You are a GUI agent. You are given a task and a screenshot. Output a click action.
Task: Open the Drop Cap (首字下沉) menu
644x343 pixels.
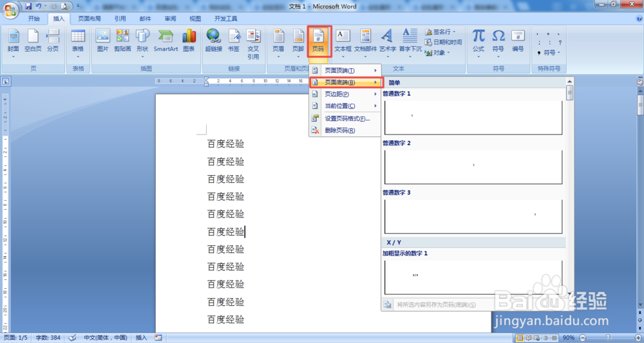(x=410, y=44)
